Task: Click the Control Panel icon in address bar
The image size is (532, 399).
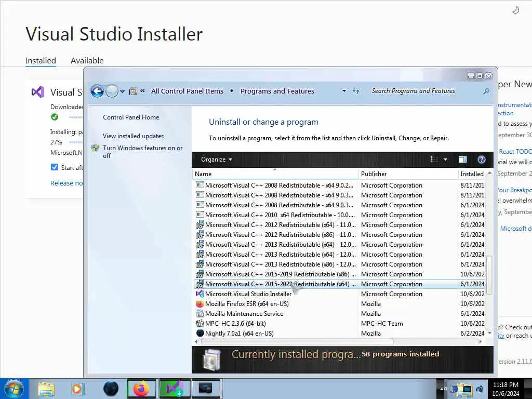Action: pos(134,91)
